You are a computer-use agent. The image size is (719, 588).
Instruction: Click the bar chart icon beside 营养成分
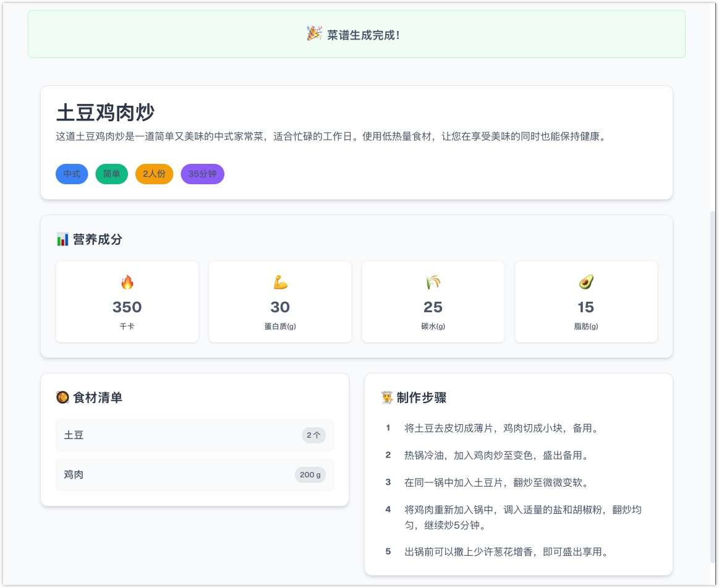[x=62, y=239]
